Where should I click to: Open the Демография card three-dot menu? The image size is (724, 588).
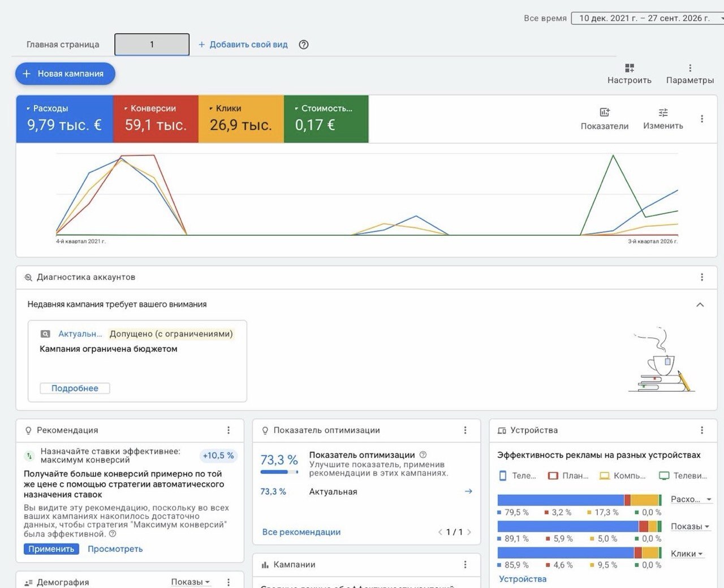click(x=229, y=582)
